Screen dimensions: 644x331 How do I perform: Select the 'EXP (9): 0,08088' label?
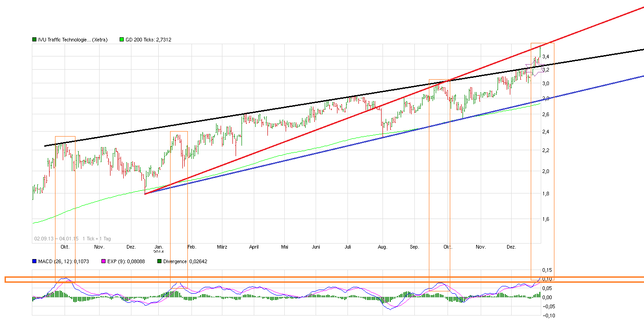tap(126, 261)
